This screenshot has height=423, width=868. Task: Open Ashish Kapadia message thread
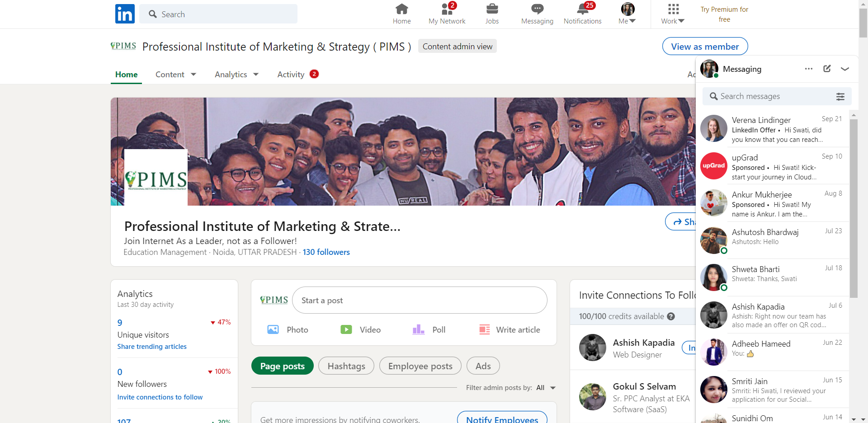coord(772,315)
